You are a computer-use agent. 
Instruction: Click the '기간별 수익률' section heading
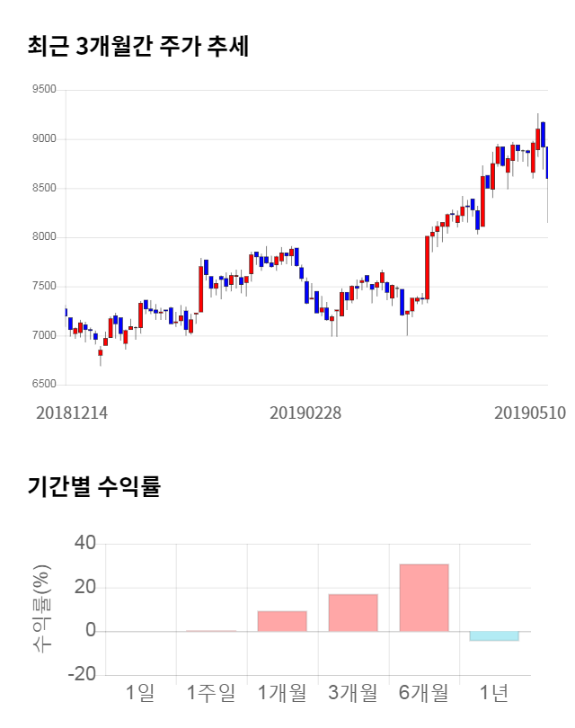[93, 487]
